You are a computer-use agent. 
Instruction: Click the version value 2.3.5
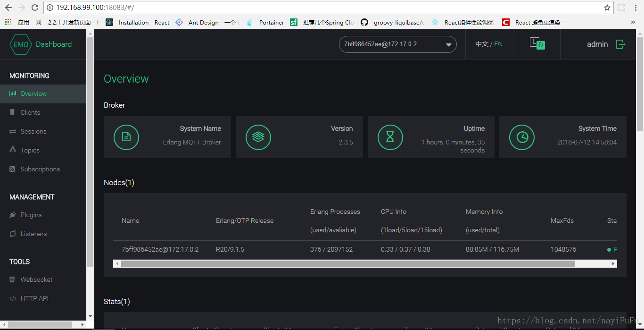(346, 142)
